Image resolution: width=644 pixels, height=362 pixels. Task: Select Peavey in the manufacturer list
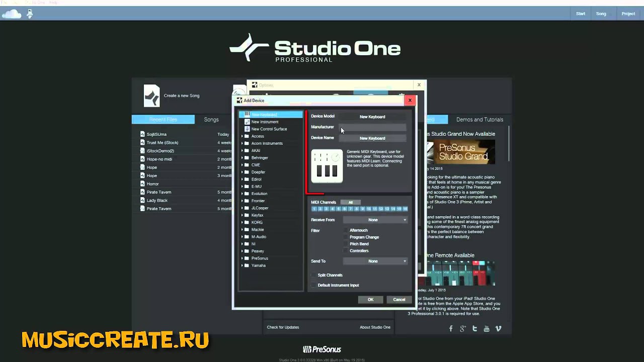tap(258, 251)
